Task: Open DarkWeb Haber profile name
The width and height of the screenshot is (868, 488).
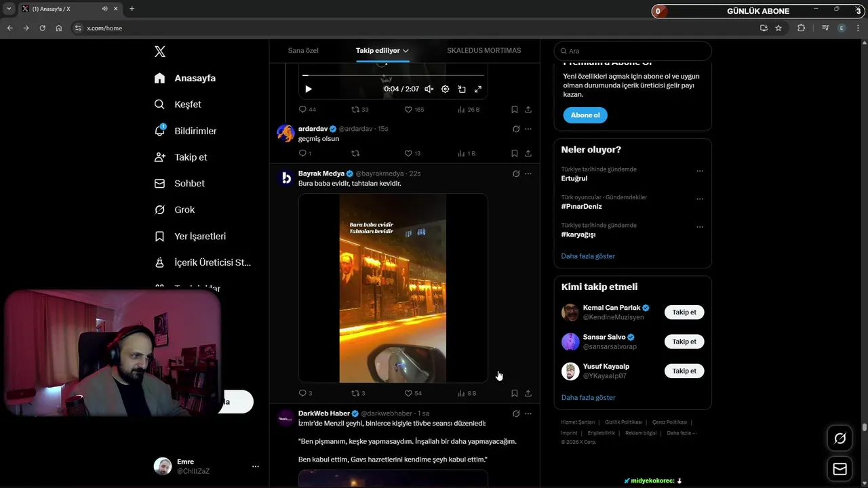Action: (x=324, y=413)
